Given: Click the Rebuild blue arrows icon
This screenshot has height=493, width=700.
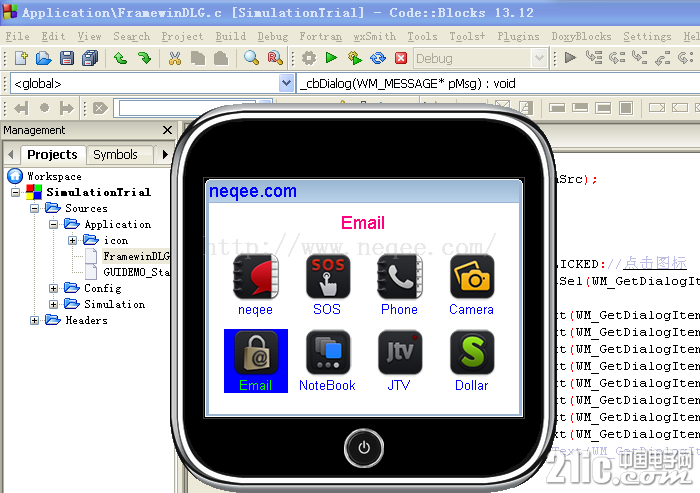Looking at the screenshot, I should [378, 58].
